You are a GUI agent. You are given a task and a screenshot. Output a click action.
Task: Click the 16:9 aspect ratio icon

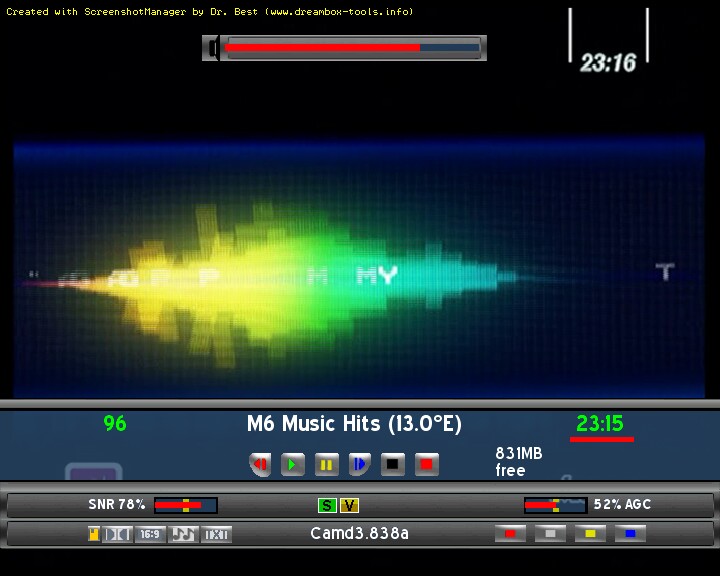click(150, 534)
